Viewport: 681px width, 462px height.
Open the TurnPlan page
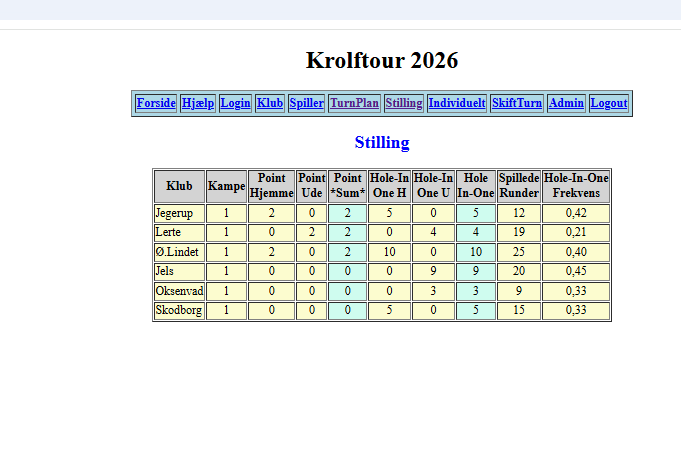[354, 103]
